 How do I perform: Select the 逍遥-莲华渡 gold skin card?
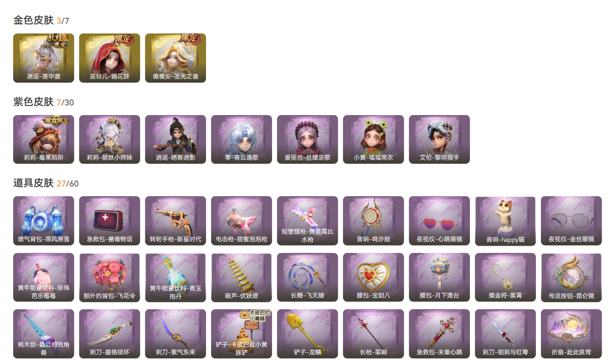(x=43, y=58)
